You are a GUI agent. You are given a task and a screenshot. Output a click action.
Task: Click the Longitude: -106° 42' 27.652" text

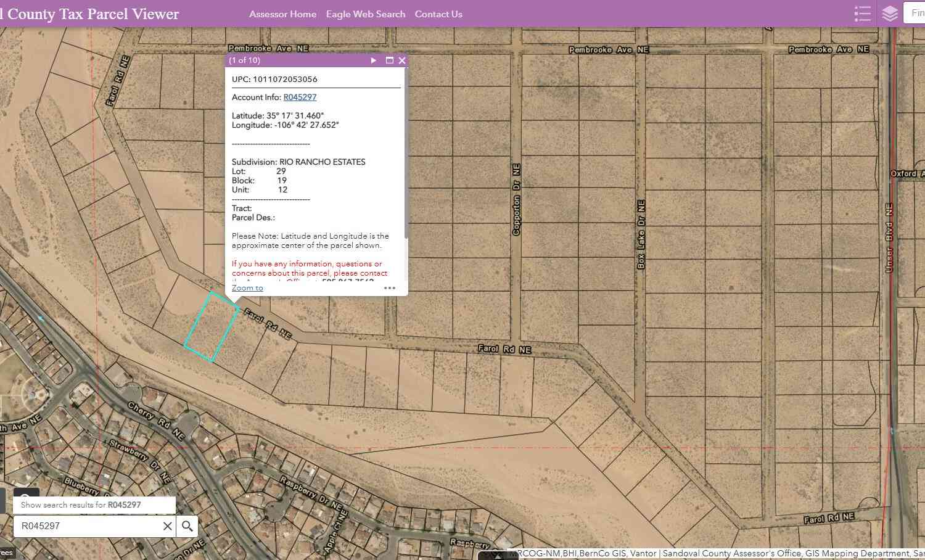click(x=286, y=125)
